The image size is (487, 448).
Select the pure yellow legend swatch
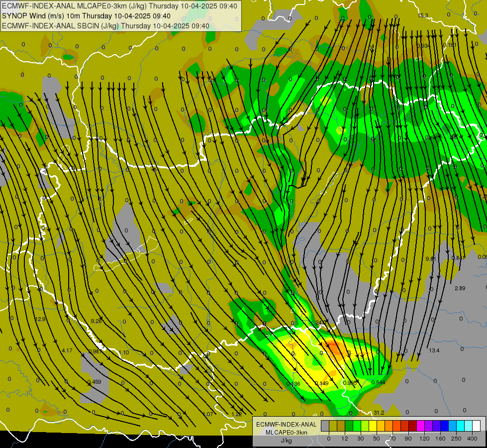(373, 426)
